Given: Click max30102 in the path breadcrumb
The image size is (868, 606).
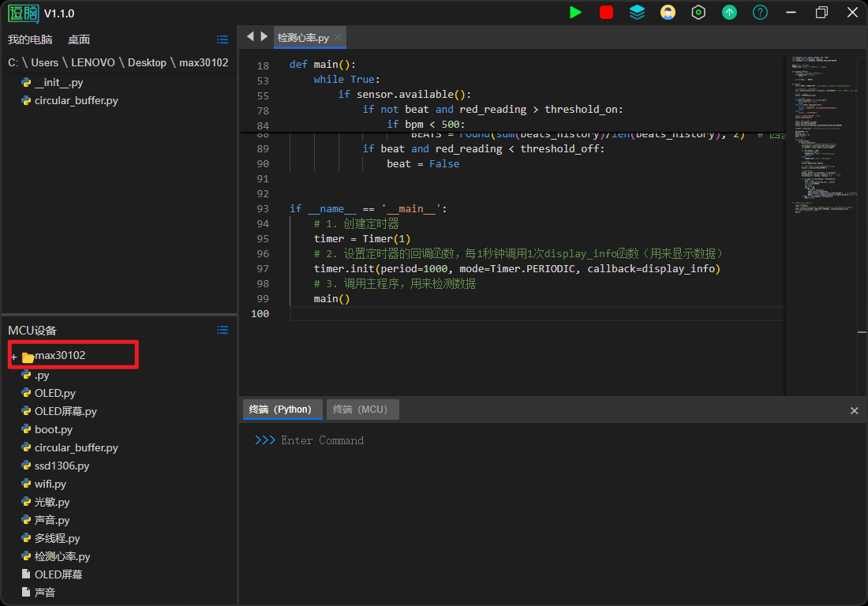Looking at the screenshot, I should point(204,62).
